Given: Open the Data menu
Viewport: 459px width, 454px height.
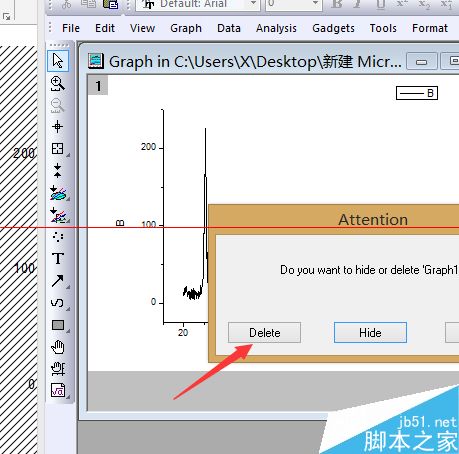Looking at the screenshot, I should (229, 28).
